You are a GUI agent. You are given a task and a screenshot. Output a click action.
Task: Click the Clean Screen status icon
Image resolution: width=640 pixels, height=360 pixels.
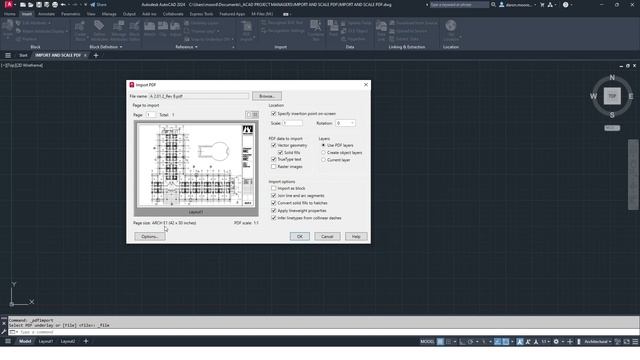click(x=627, y=342)
